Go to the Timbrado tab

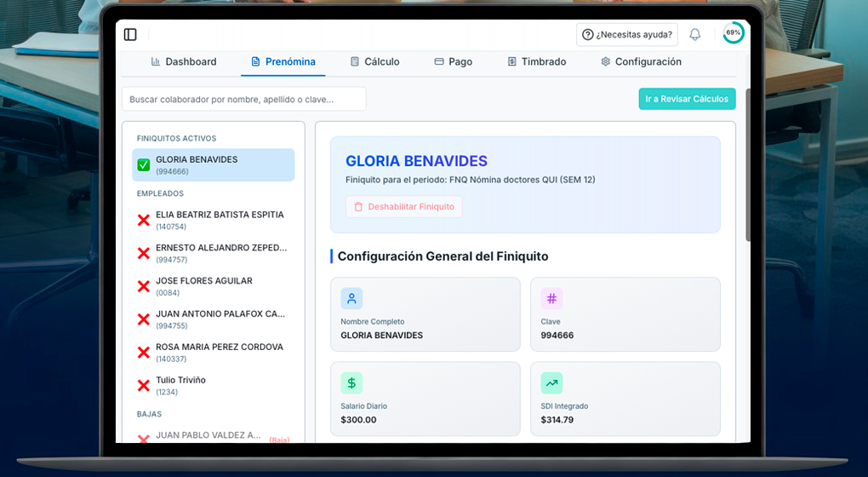pos(536,61)
